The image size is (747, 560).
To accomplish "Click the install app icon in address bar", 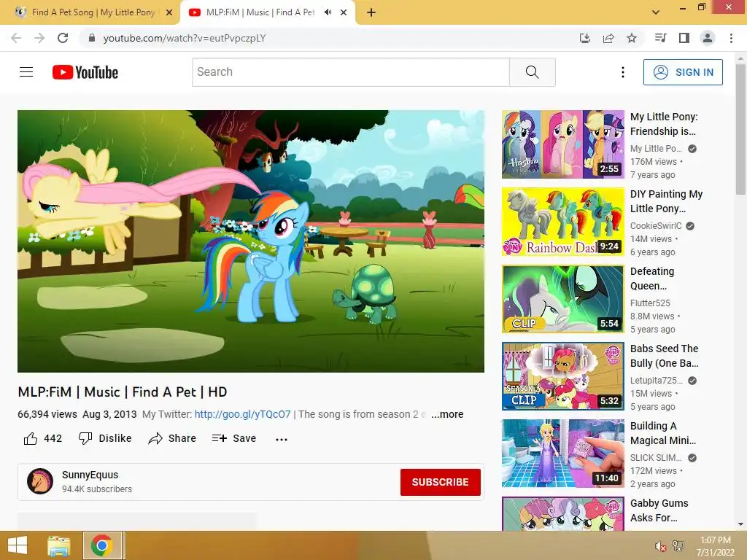I will point(585,38).
